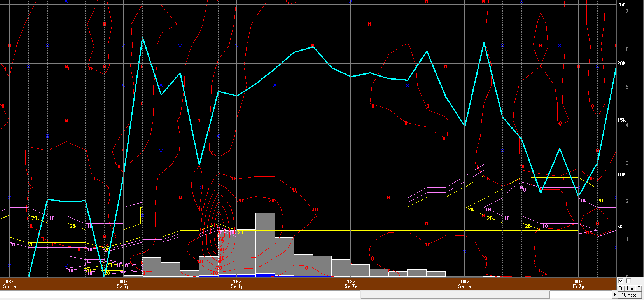Click the 06z Su 1a time label
The height and width of the screenshot is (300, 644).
pyautogui.click(x=10, y=284)
